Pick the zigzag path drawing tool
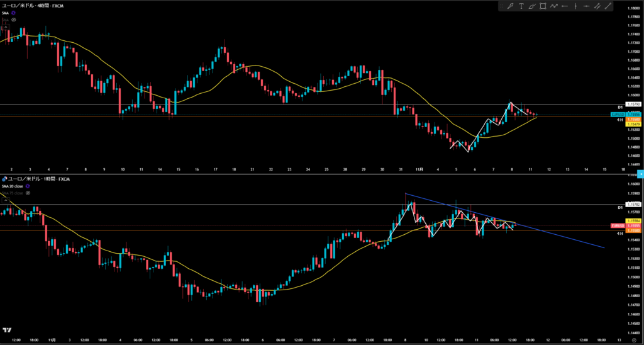This screenshot has width=644, height=345. point(553,6)
